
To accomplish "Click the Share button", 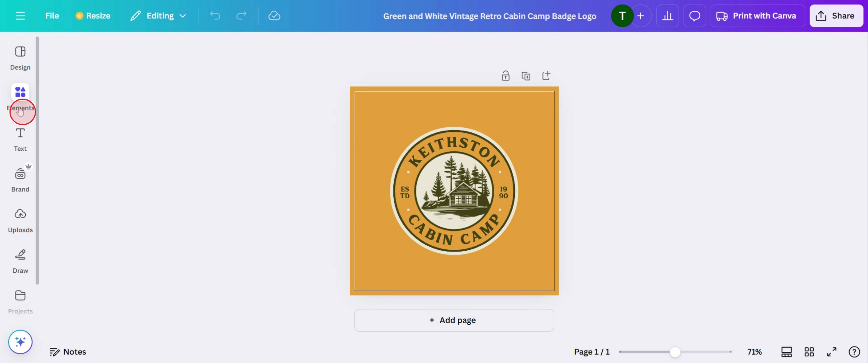I will click(836, 16).
